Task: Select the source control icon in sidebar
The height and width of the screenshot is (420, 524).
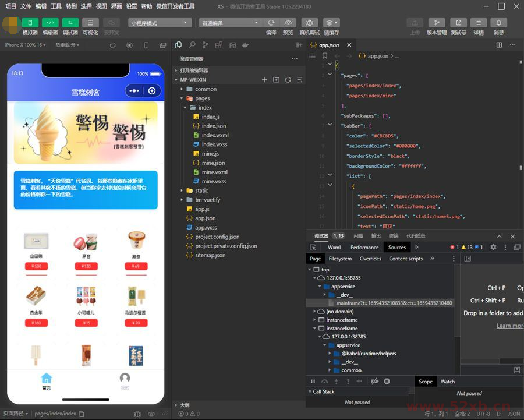Action: coord(204,45)
